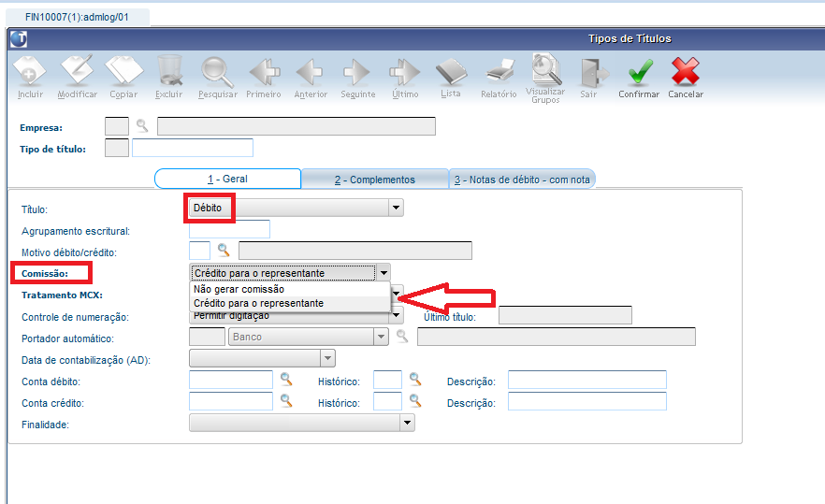Open Relatório printer icon

[x=499, y=72]
